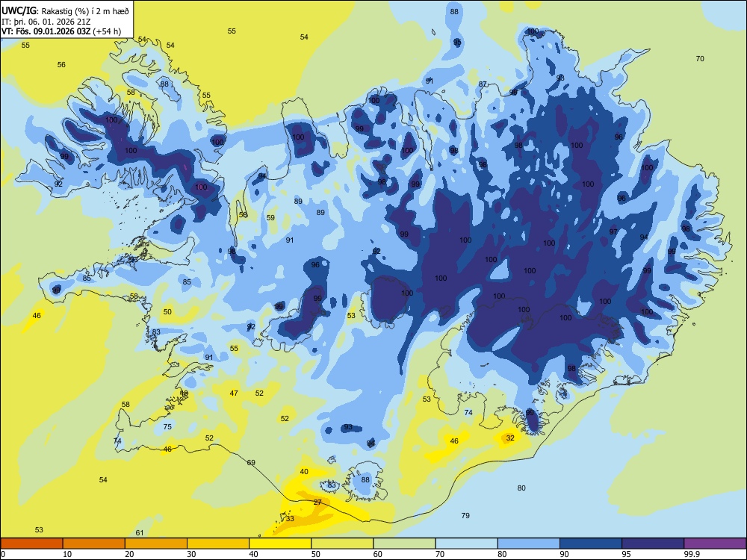Screen dimensions: 747x560
Task: Select the gold 30–40 legend swatch
Action: coord(218,544)
